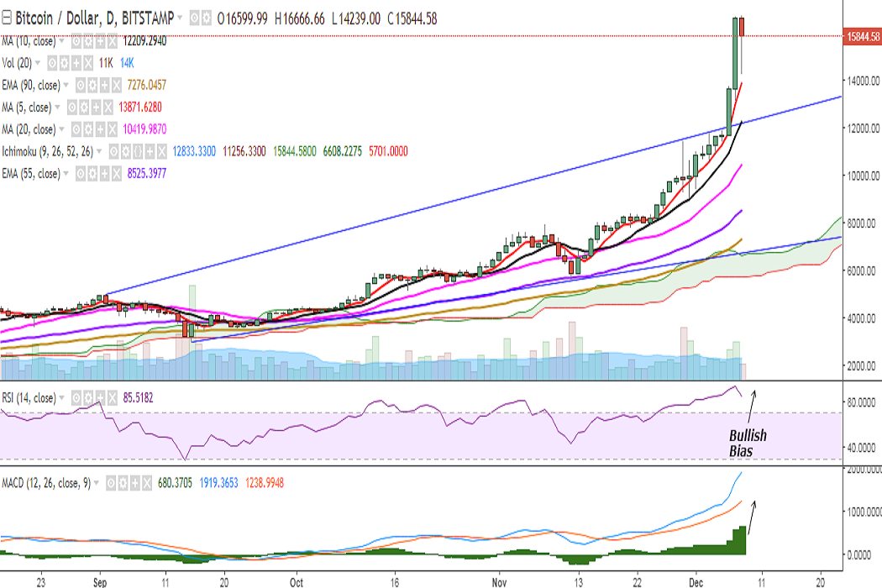Open Vol (20) settings gear

coord(64,63)
